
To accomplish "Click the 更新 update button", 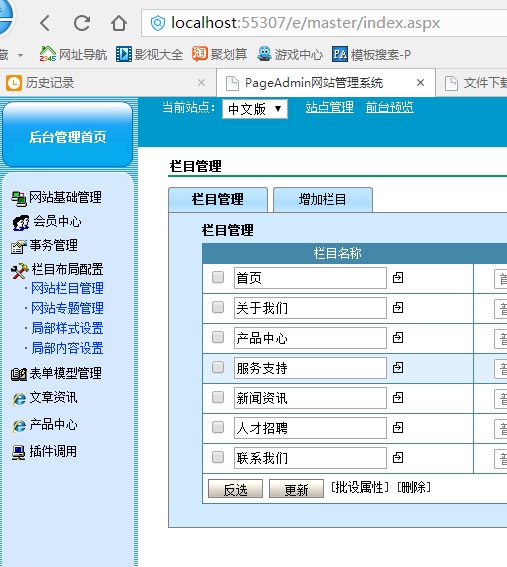I will (296, 489).
